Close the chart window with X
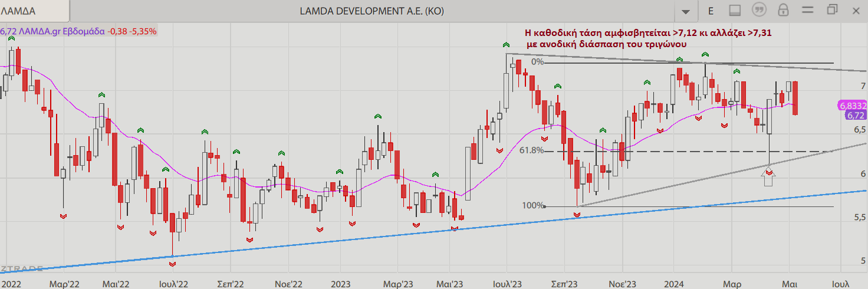This screenshot has width=868, height=289. point(856,10)
